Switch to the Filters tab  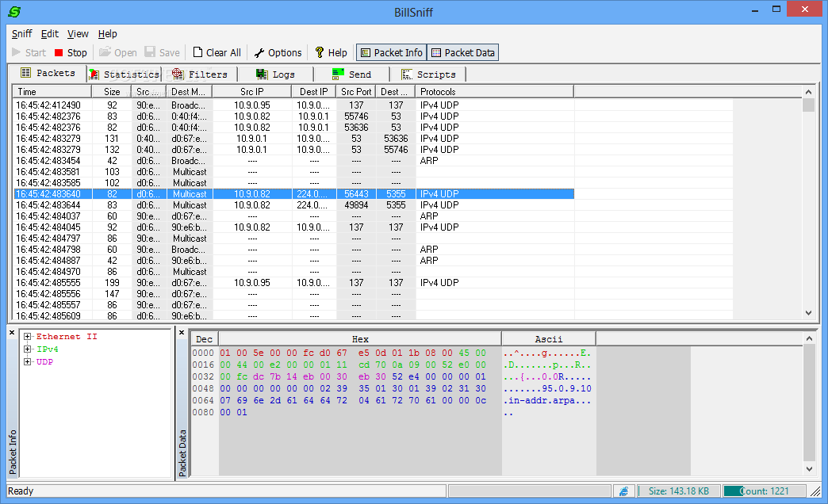click(200, 74)
